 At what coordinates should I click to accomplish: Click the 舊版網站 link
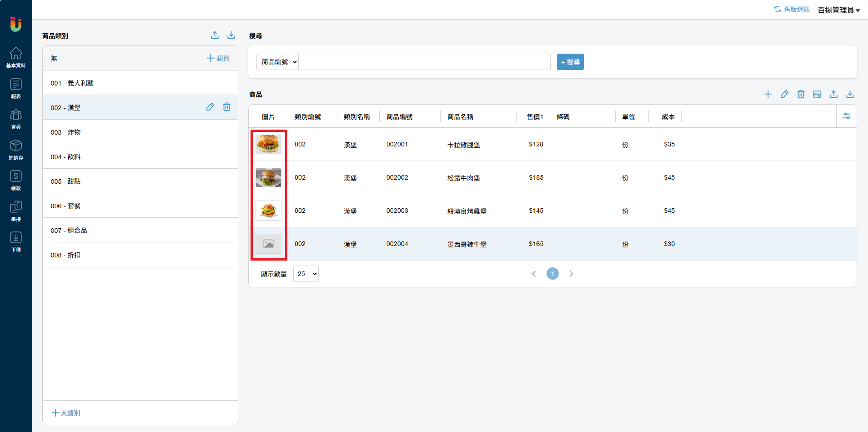[x=792, y=10]
